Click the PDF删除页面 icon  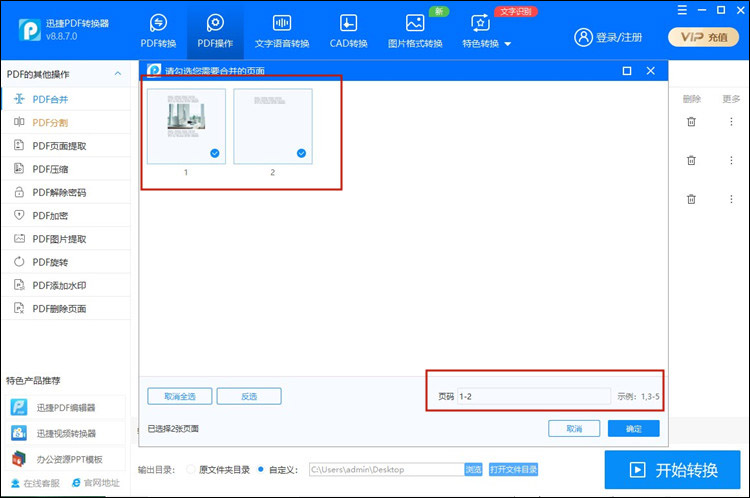(19, 308)
